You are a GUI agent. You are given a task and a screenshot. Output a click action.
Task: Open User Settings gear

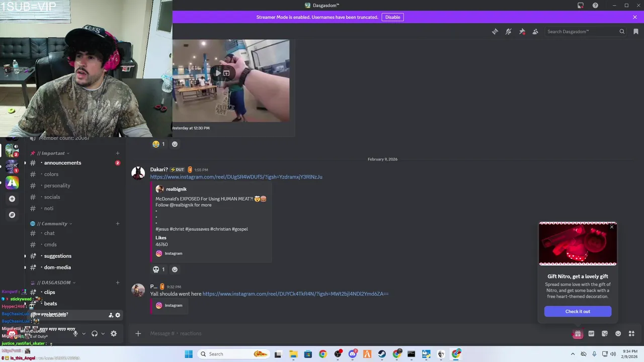(114, 334)
